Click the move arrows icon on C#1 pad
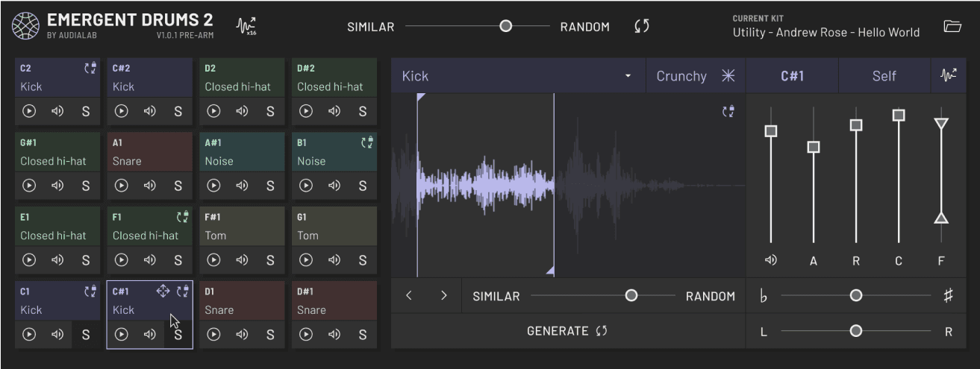The height and width of the screenshot is (369, 980). click(x=163, y=291)
